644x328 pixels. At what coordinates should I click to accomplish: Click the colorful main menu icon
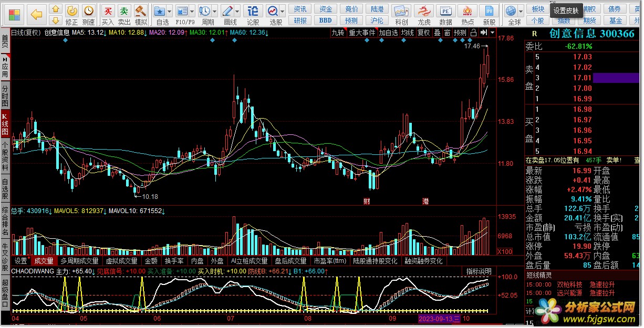tap(15, 14)
